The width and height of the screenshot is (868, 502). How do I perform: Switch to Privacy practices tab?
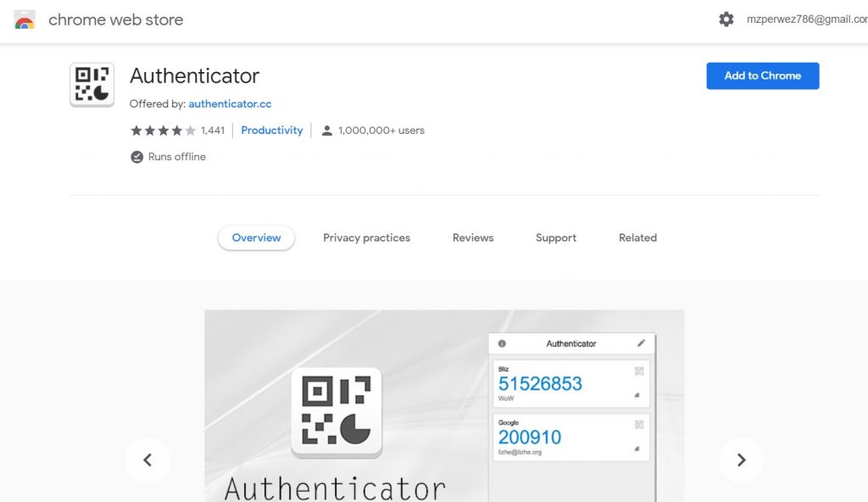coord(366,237)
